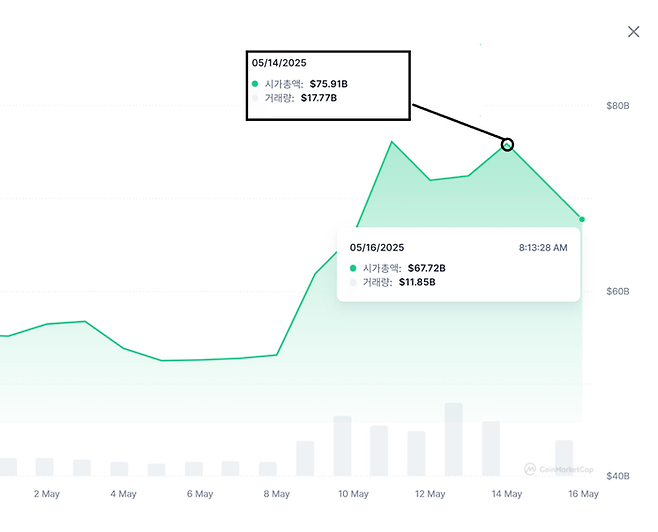
Task: Click the tallest volume bar near 13 May
Action: point(454,440)
